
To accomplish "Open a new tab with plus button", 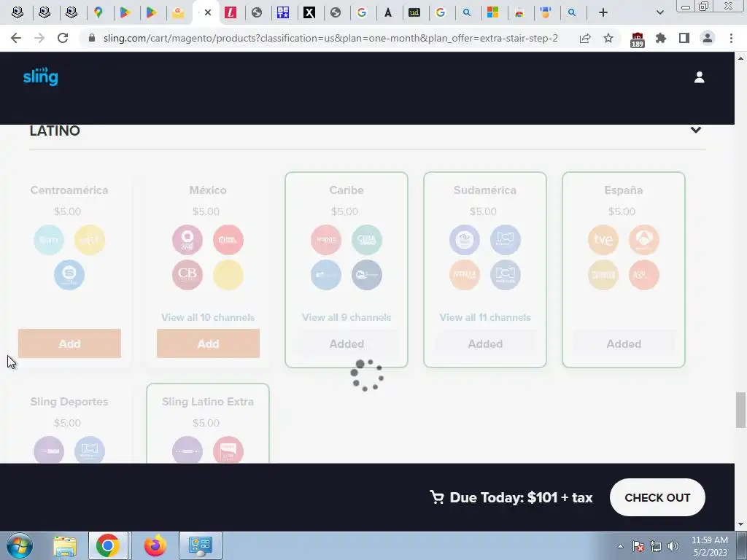I will (603, 13).
